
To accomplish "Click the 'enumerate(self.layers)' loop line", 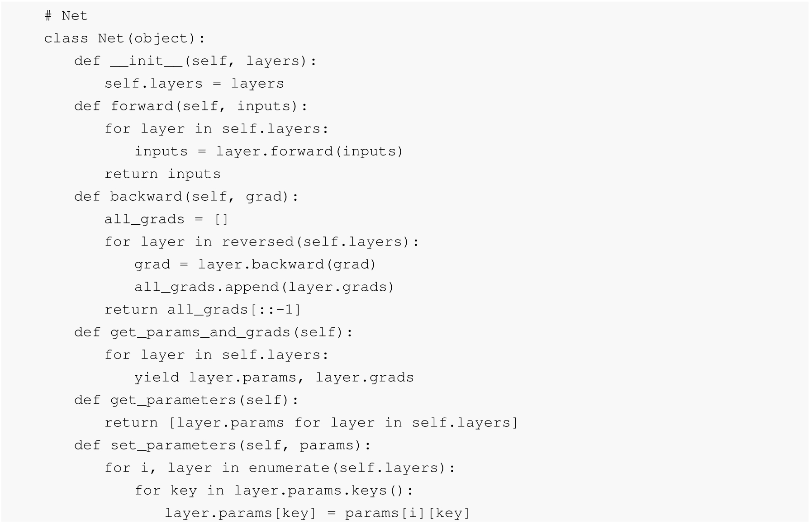I will pos(280,468).
